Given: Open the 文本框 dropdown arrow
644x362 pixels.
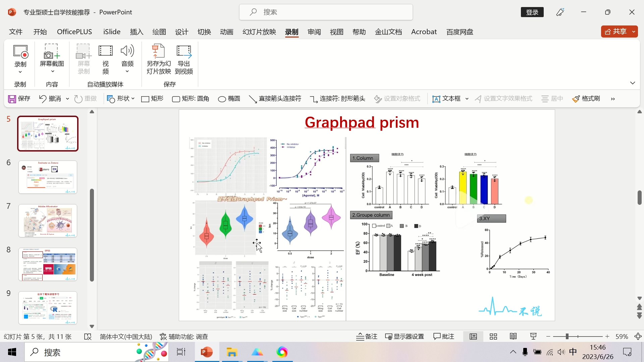Looking at the screenshot, I should pos(467,99).
